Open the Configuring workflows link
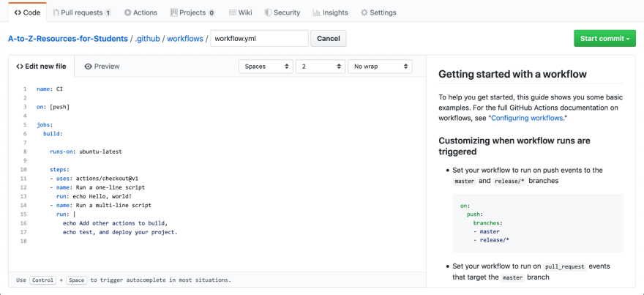 click(526, 118)
